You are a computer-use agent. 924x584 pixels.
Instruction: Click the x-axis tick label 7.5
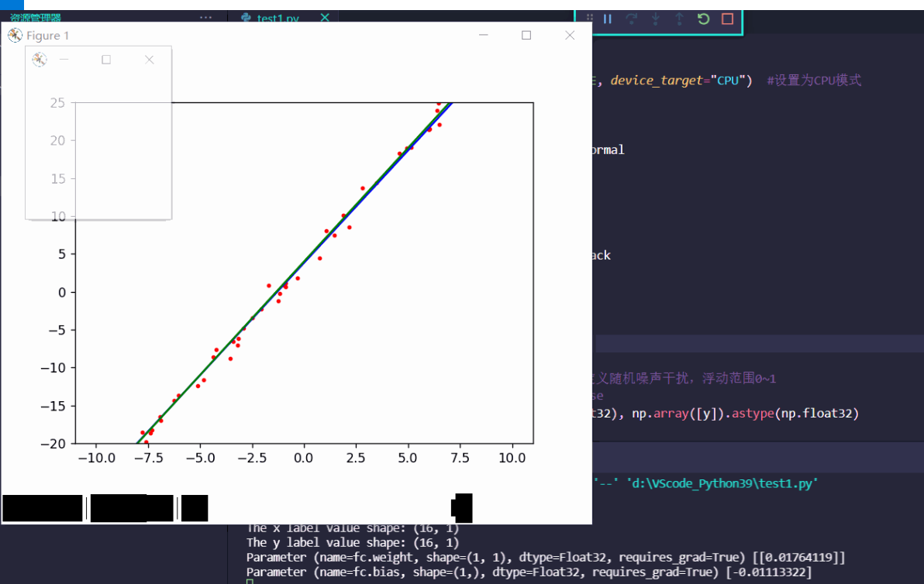coord(460,458)
